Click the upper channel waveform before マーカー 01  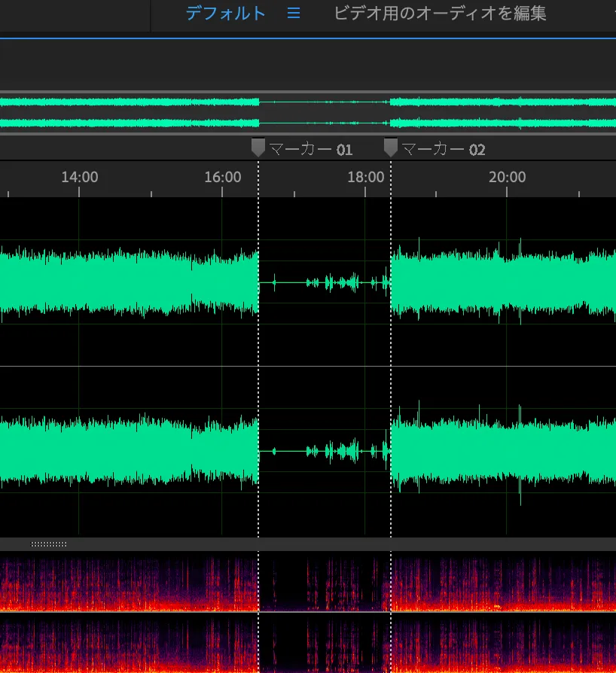tap(128, 282)
